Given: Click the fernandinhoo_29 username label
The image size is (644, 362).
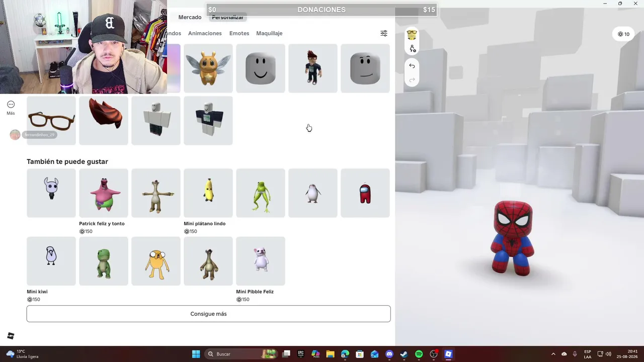Looking at the screenshot, I should (x=39, y=135).
